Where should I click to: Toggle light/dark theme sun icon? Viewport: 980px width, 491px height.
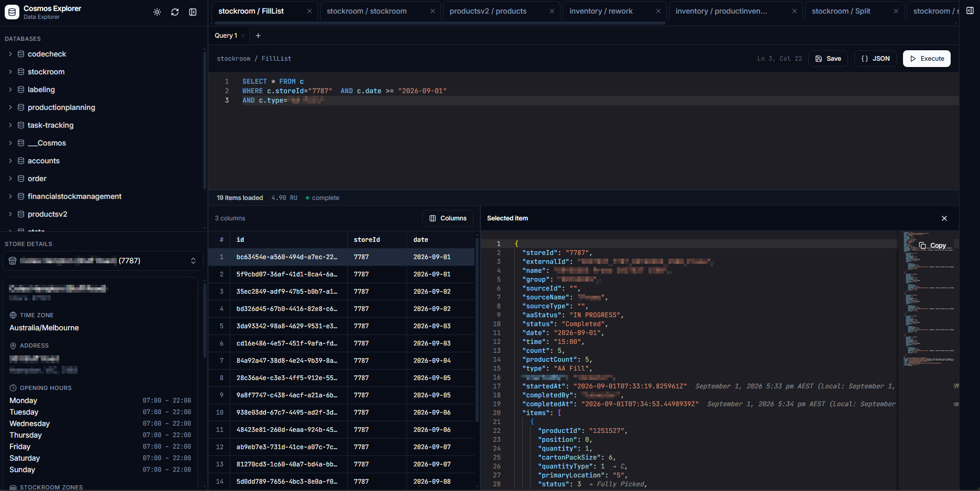[x=157, y=12]
